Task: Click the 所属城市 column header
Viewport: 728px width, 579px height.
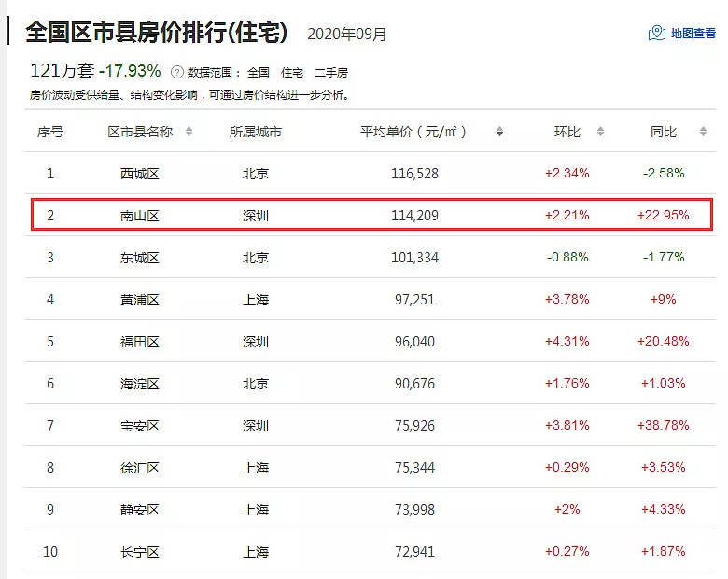Action: [256, 132]
